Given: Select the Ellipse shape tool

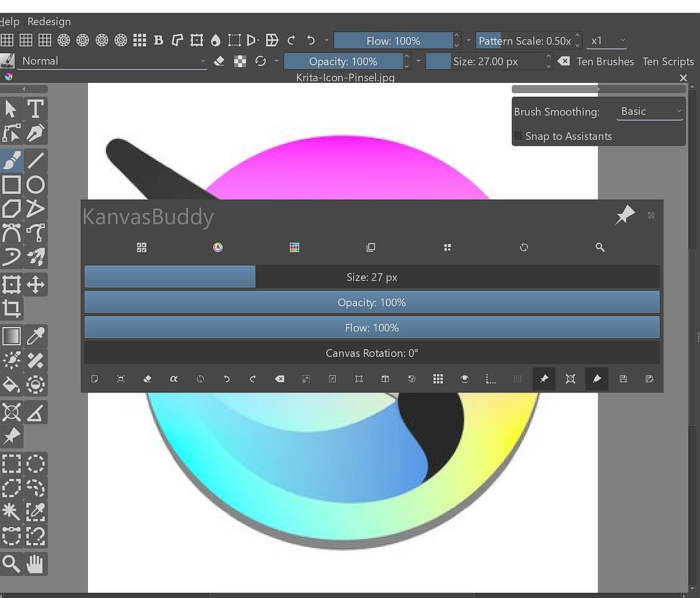Looking at the screenshot, I should (x=36, y=185).
